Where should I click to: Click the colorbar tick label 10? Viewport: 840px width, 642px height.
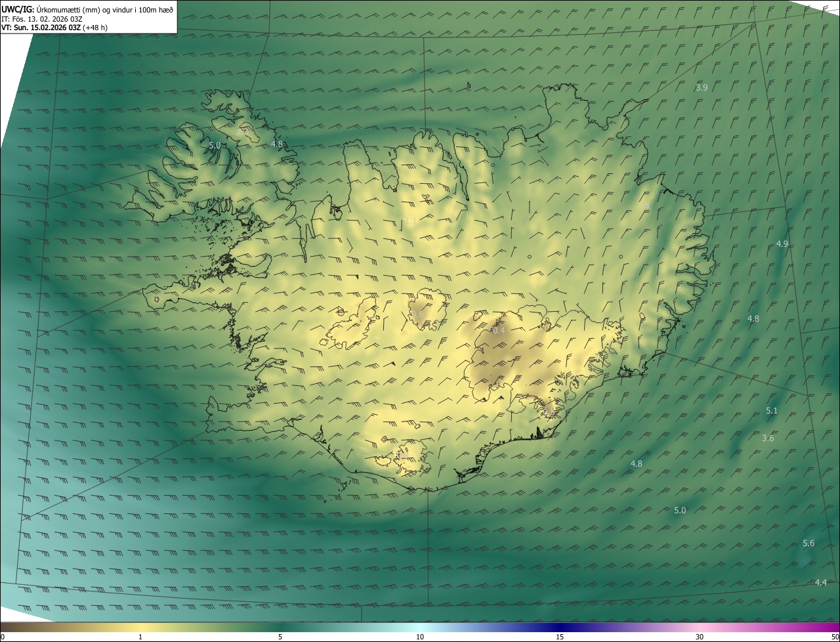[420, 637]
